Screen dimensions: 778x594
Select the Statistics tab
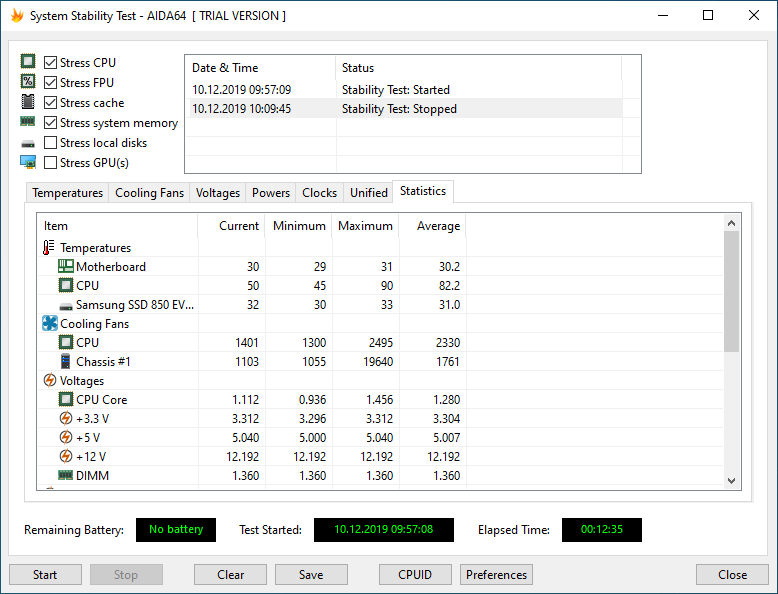click(x=423, y=191)
